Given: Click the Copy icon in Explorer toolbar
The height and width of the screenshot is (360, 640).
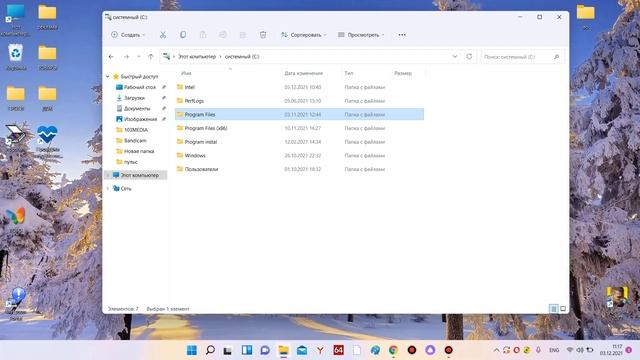Looking at the screenshot, I should pyautogui.click(x=183, y=35).
